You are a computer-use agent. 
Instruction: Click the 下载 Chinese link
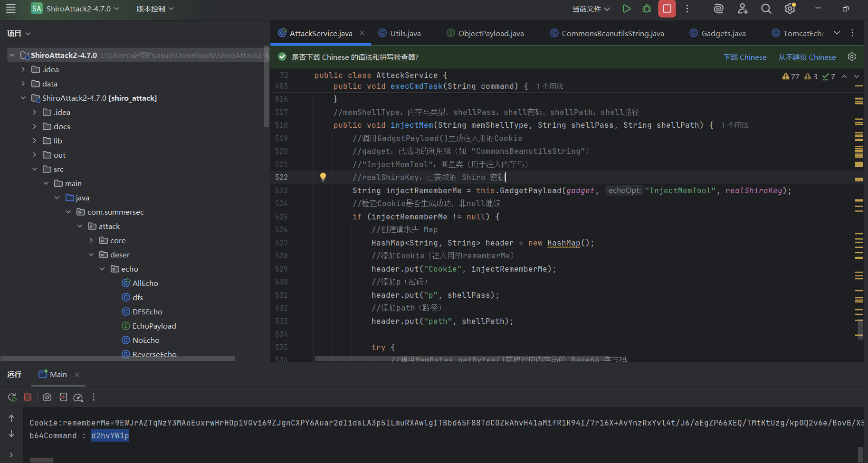click(744, 57)
